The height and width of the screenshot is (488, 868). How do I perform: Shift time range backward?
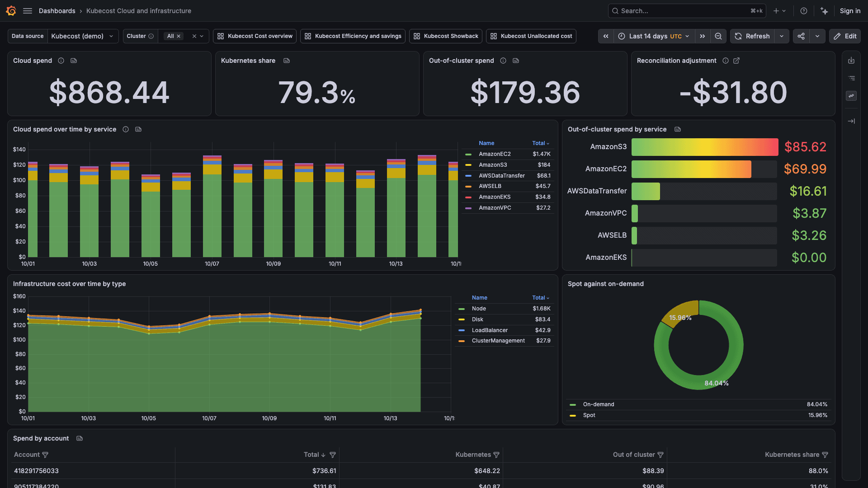(606, 36)
